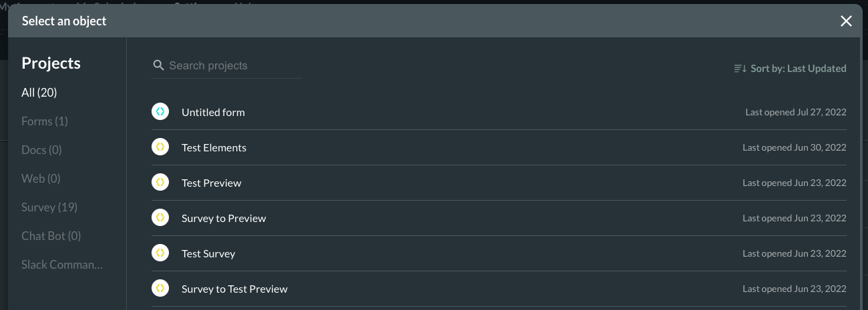Click the sort order arrow icon
The height and width of the screenshot is (310, 868).
coord(740,69)
